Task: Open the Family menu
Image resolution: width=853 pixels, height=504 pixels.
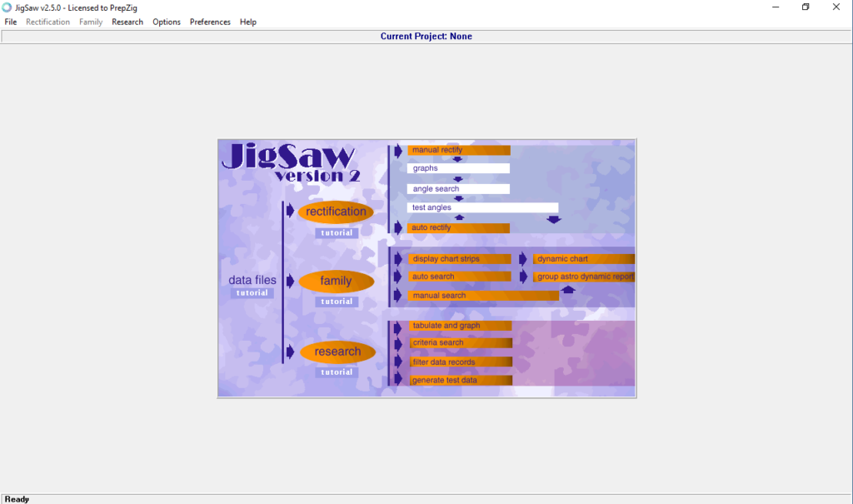Action: (91, 22)
